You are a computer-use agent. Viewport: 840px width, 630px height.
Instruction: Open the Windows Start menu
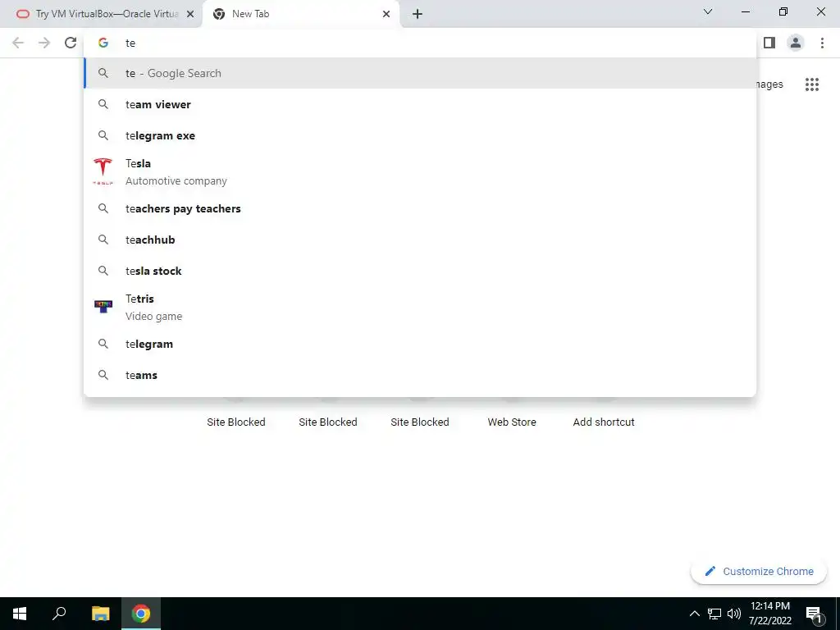20,614
